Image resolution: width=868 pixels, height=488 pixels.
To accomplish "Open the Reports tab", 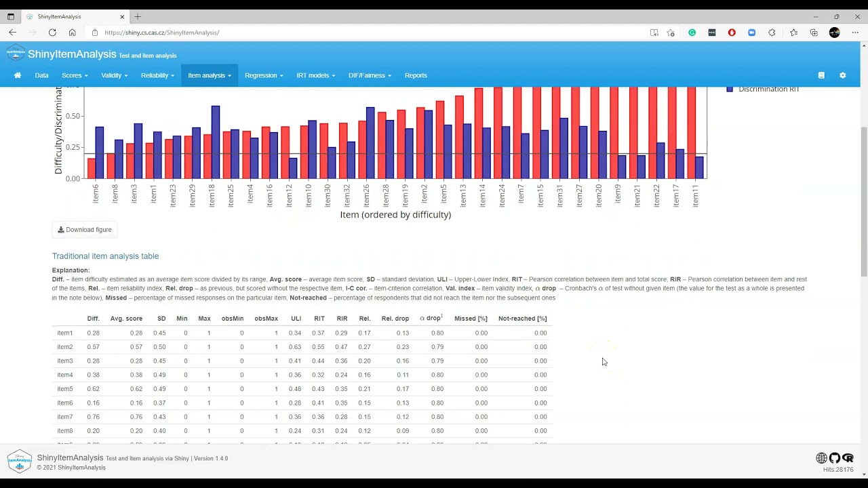I will 416,75.
